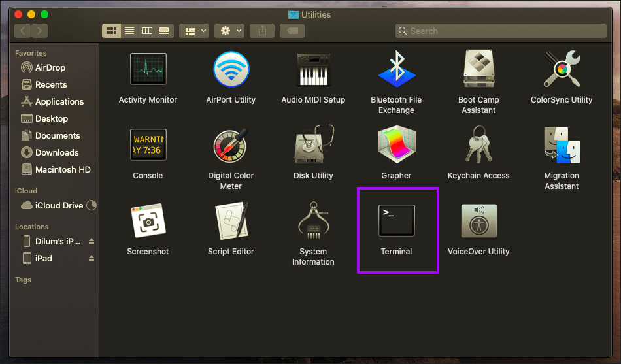
Task: Select the ColorSync Utility icon
Action: [x=562, y=69]
